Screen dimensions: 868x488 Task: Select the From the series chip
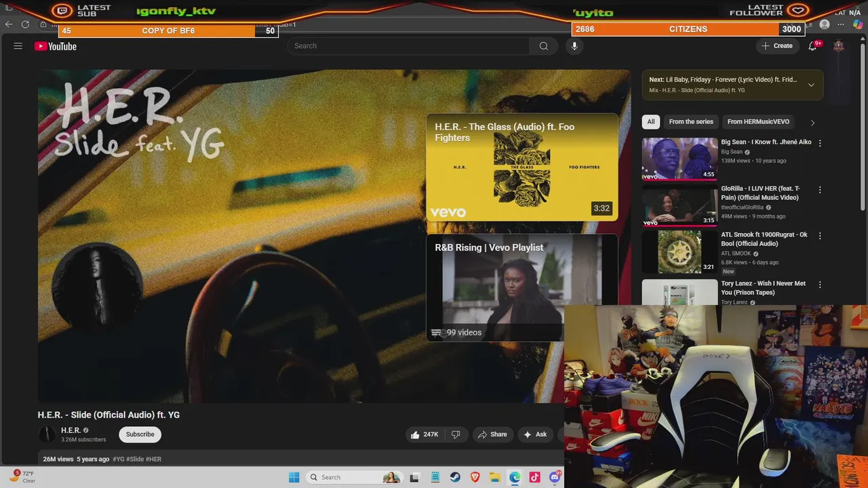click(x=691, y=122)
